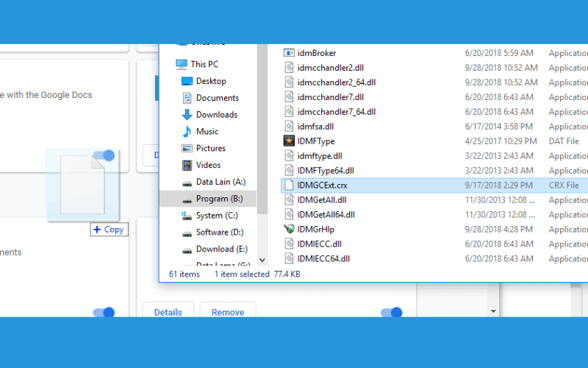Image resolution: width=588 pixels, height=368 pixels.
Task: Open Download (E:) drive
Action: coord(222,249)
